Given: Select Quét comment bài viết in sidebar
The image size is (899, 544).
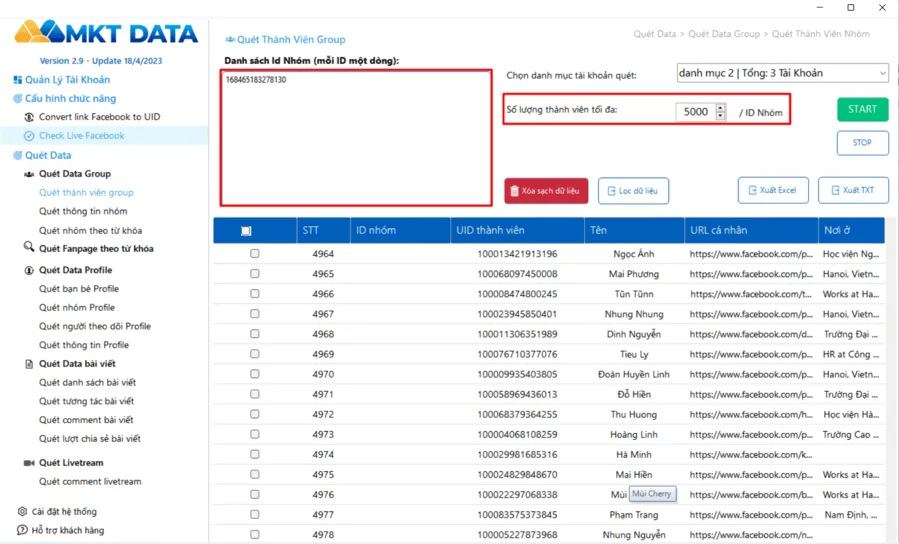Looking at the screenshot, I should click(x=86, y=420).
